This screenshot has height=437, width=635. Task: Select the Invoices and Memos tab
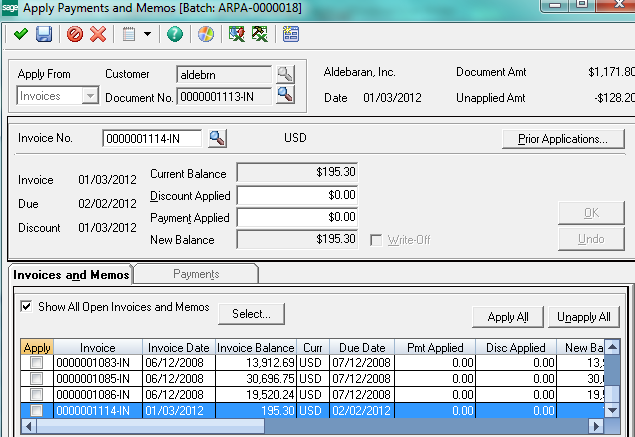point(70,274)
